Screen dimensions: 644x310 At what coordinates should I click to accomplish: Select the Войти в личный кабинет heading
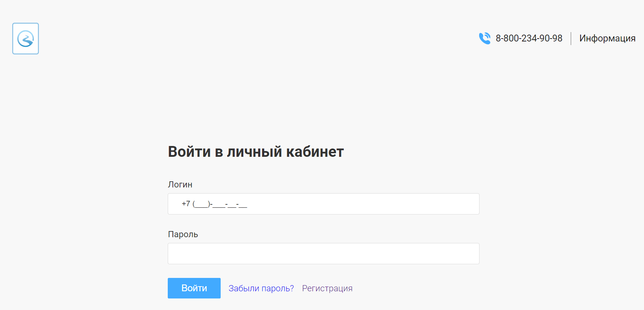click(256, 152)
